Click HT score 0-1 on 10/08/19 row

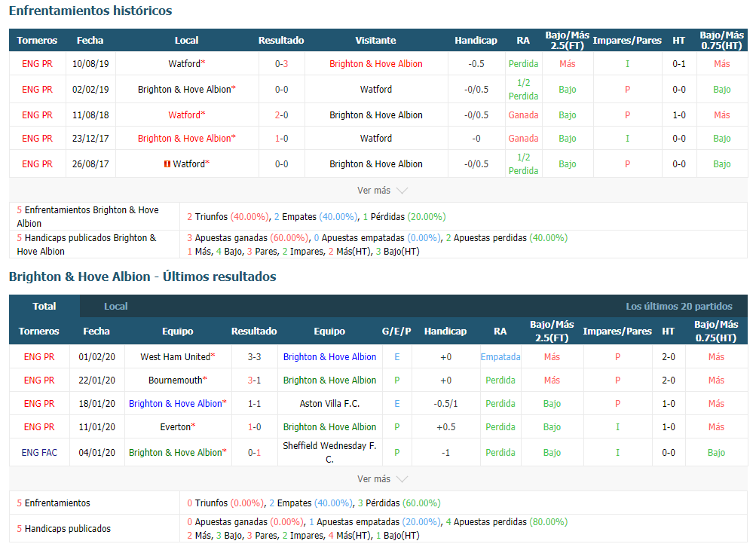tap(679, 63)
